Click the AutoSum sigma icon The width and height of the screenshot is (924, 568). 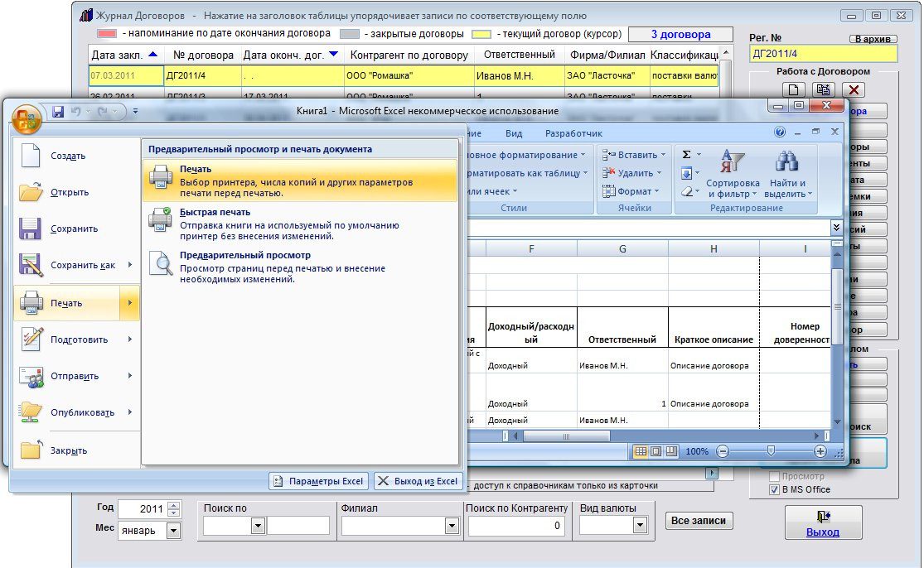(x=686, y=155)
